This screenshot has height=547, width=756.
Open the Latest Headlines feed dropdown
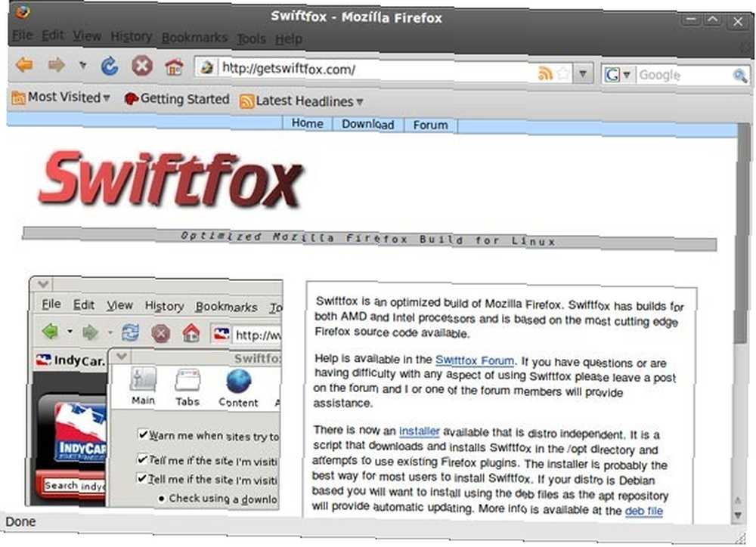coord(302,101)
